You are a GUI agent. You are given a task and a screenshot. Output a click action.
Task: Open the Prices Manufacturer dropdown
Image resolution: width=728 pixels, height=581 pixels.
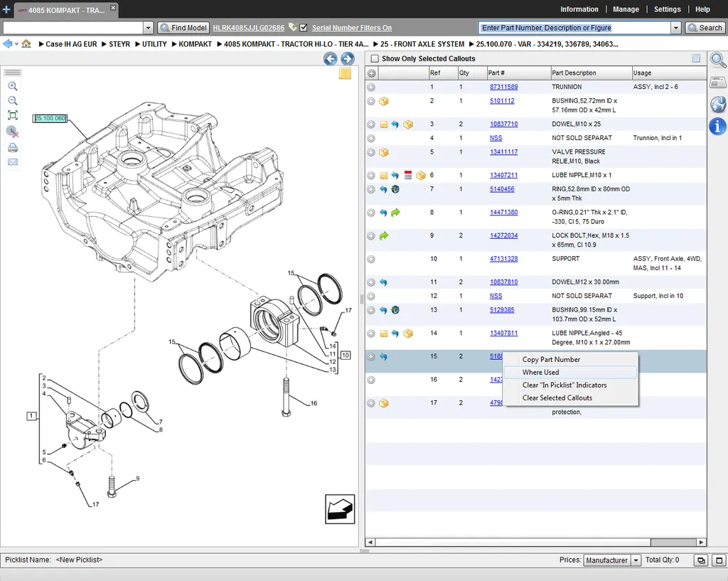pyautogui.click(x=636, y=560)
